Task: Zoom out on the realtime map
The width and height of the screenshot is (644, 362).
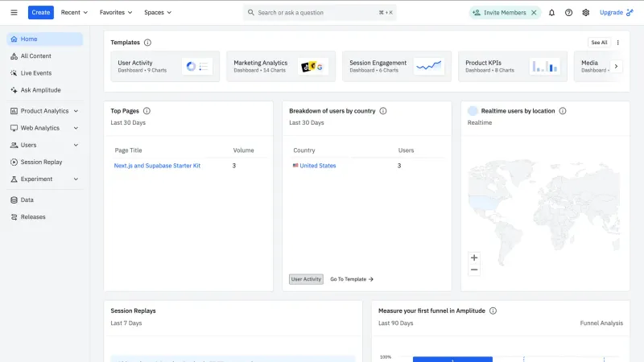Action: coord(474,269)
